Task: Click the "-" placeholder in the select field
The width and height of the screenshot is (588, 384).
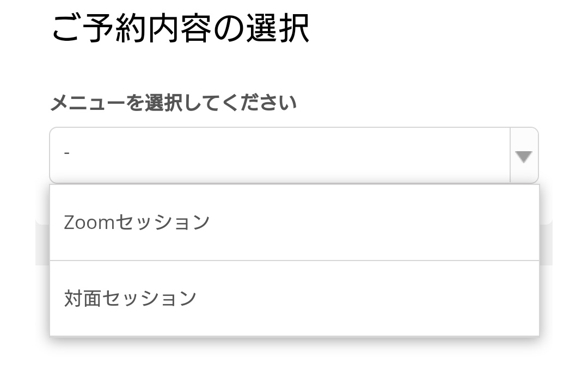Action: (x=67, y=153)
